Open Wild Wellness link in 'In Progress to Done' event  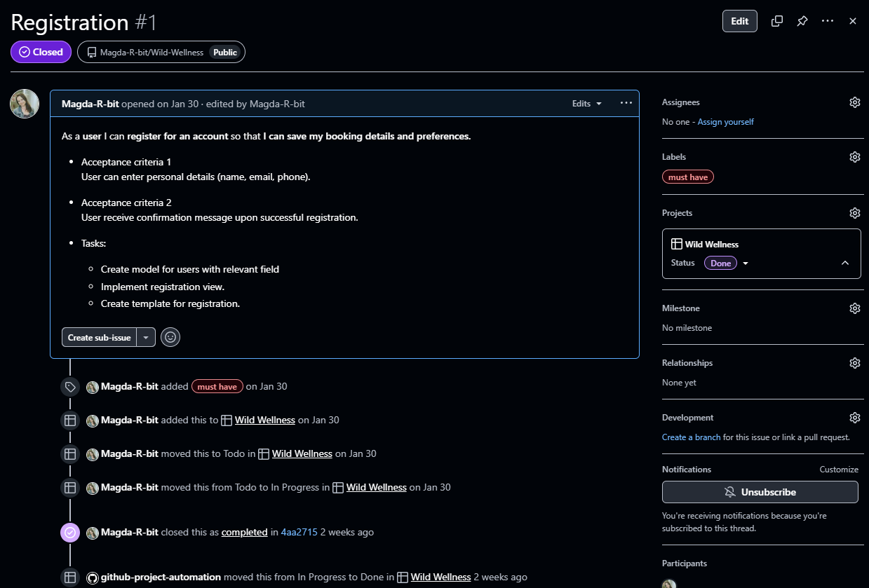click(x=440, y=577)
